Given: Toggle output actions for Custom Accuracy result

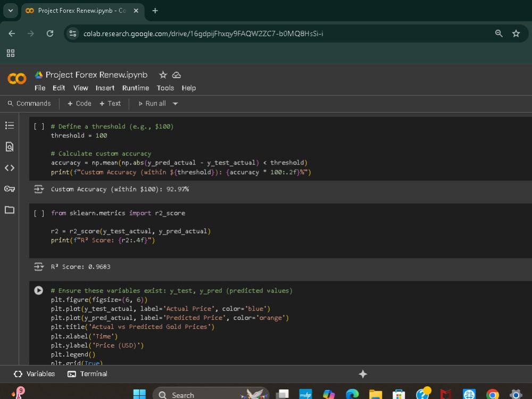Looking at the screenshot, I should point(39,189).
